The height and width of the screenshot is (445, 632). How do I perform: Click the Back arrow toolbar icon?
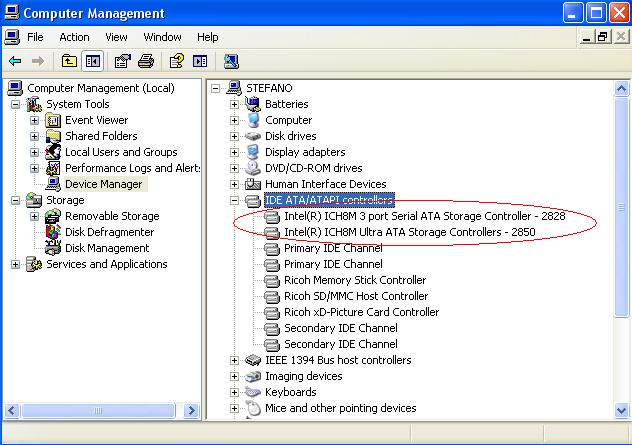[15, 61]
